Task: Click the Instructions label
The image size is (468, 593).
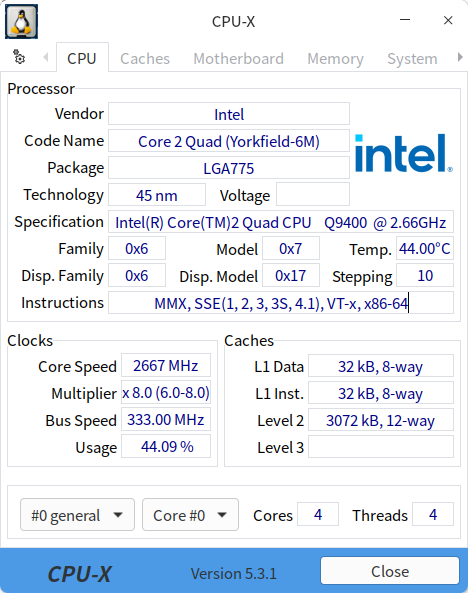Action: click(x=62, y=303)
